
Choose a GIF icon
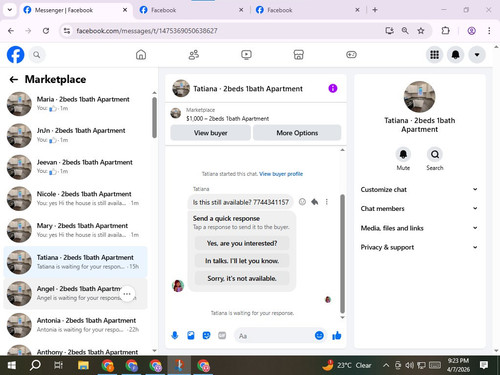pos(222,335)
